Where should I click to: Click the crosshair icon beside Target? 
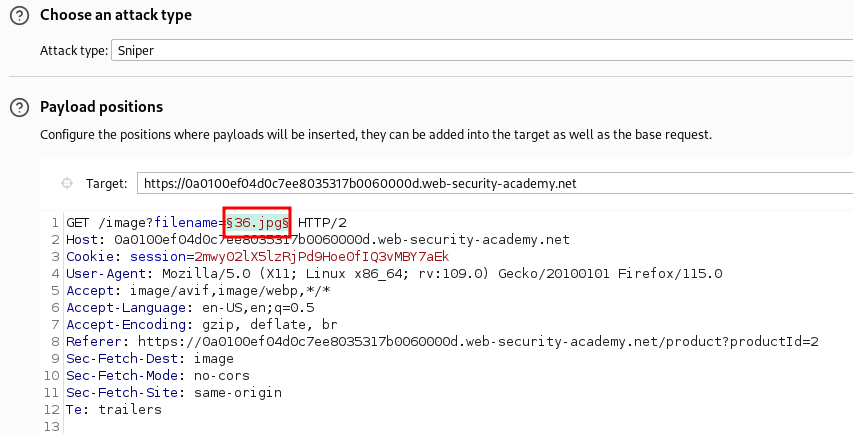coord(67,183)
